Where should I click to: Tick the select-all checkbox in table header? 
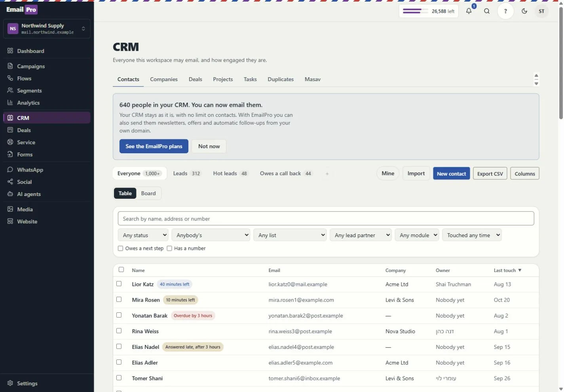[x=121, y=270]
